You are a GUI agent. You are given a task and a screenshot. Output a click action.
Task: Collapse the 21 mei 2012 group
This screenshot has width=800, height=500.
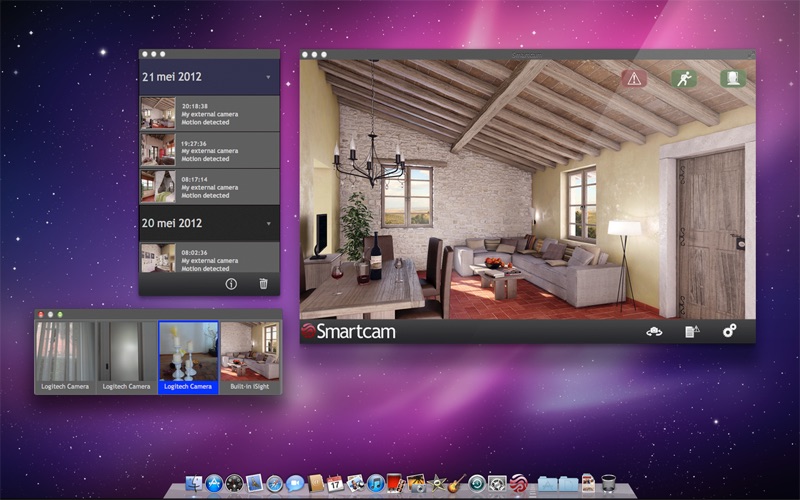[267, 77]
